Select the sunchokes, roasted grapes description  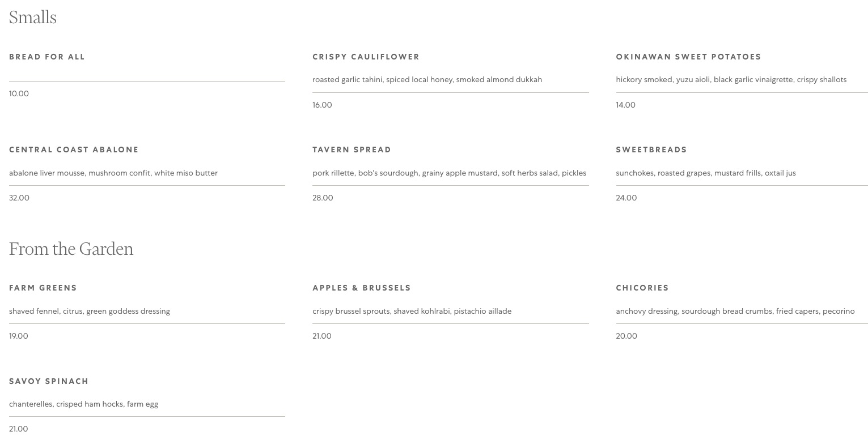705,173
